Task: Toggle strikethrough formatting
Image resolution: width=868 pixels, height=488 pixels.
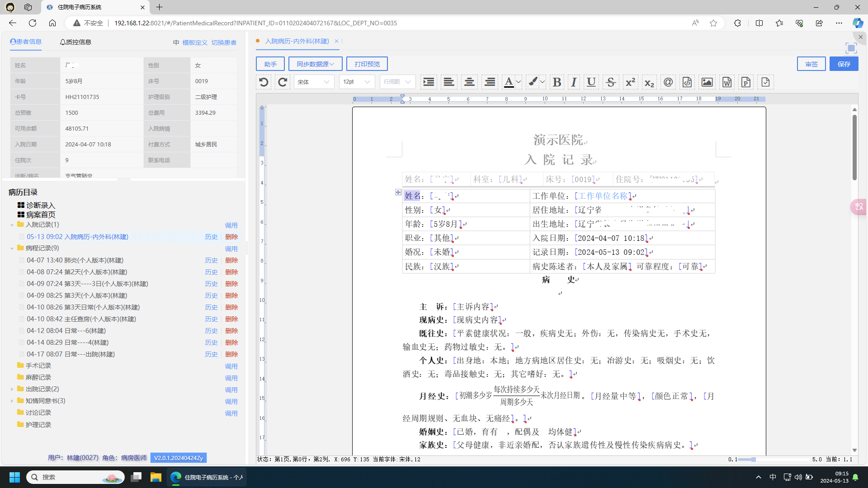Action: coord(611,82)
